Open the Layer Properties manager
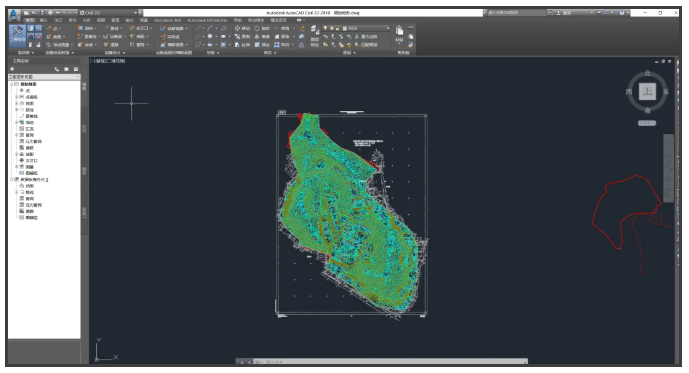Screen dimensions: 689x373 [315, 36]
